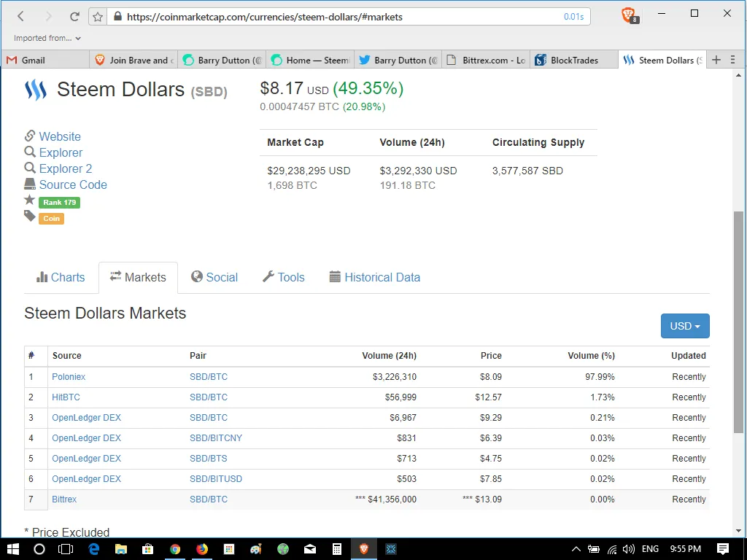Open Bittrex exchange link
Image resolution: width=747 pixels, height=560 pixels.
click(x=64, y=499)
